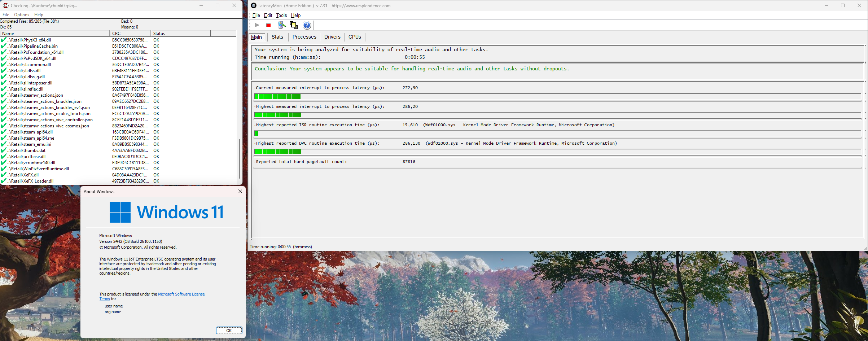Click CRC value B5CC0650630758 in file list
The width and height of the screenshot is (868, 341).
tap(130, 40)
